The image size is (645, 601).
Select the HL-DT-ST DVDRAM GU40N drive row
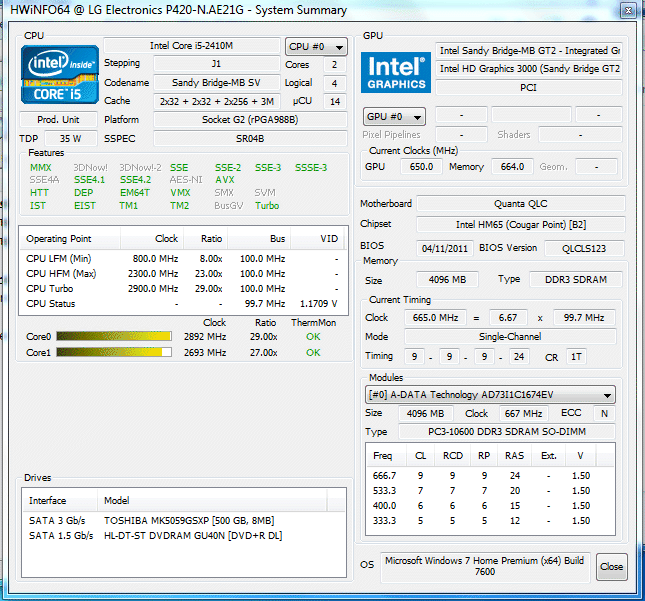(183, 536)
